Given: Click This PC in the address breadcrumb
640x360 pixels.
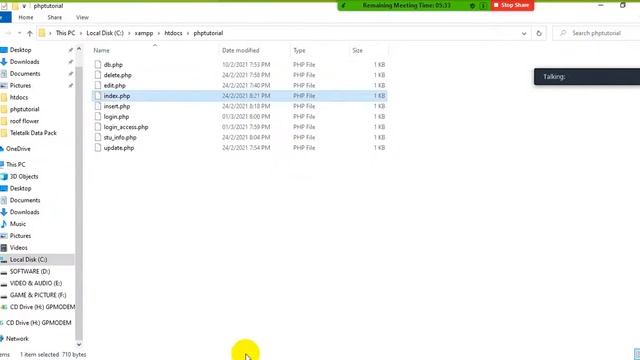Looking at the screenshot, I should [x=65, y=33].
